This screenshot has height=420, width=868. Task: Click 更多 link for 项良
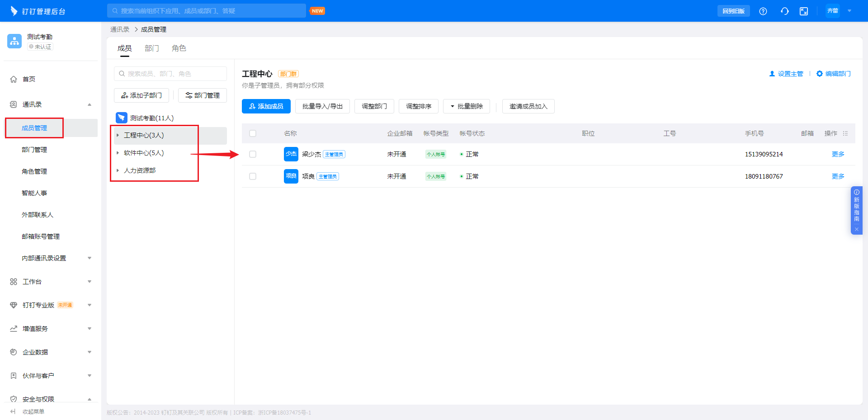tap(838, 176)
